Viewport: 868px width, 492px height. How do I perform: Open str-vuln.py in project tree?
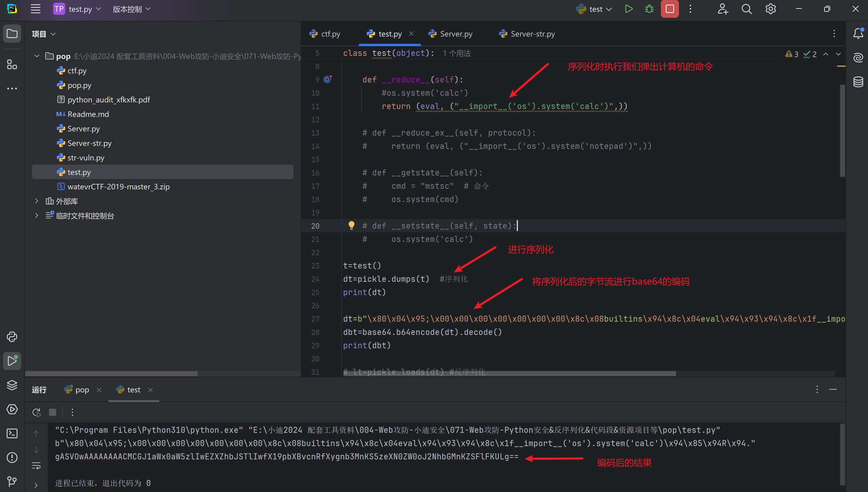coord(86,158)
